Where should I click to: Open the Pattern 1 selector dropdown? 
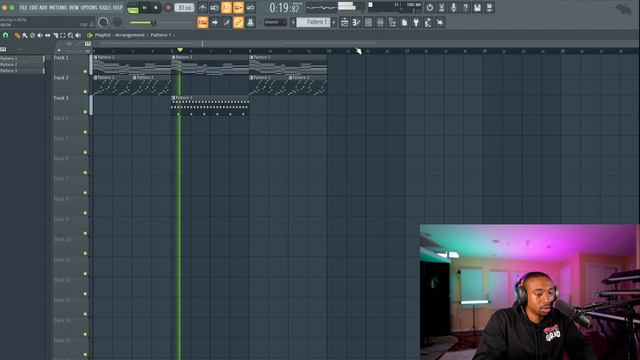point(313,22)
